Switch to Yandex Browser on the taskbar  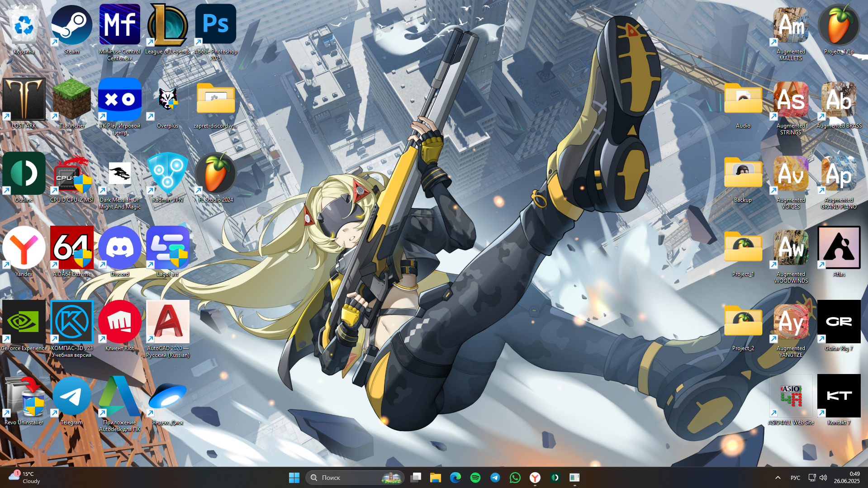pyautogui.click(x=535, y=478)
